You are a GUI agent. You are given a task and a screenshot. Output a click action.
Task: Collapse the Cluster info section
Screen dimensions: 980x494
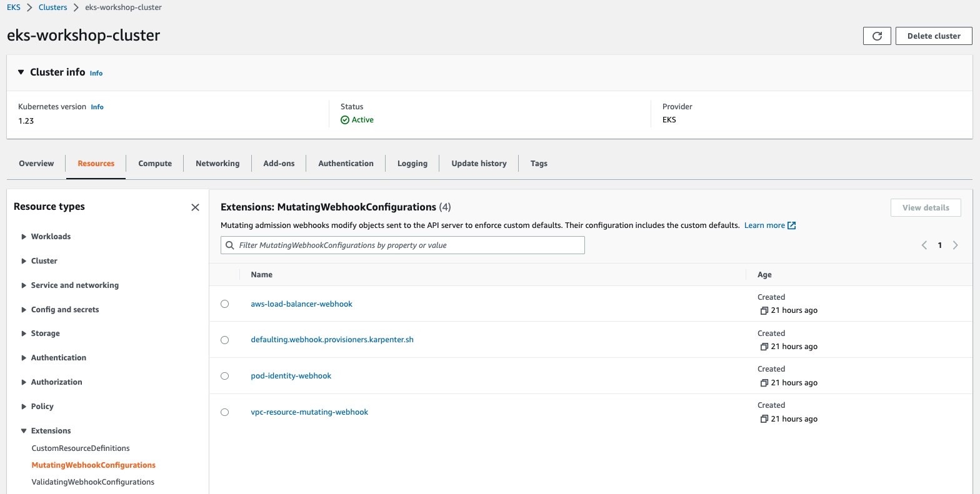(x=21, y=72)
